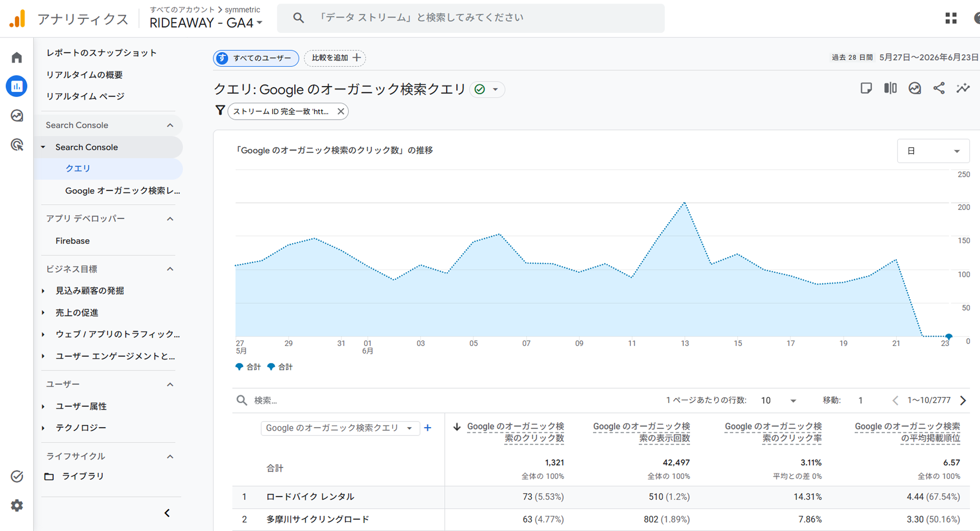This screenshot has height=531, width=980.
Task: Select クエリ report
Action: pyautogui.click(x=110, y=169)
